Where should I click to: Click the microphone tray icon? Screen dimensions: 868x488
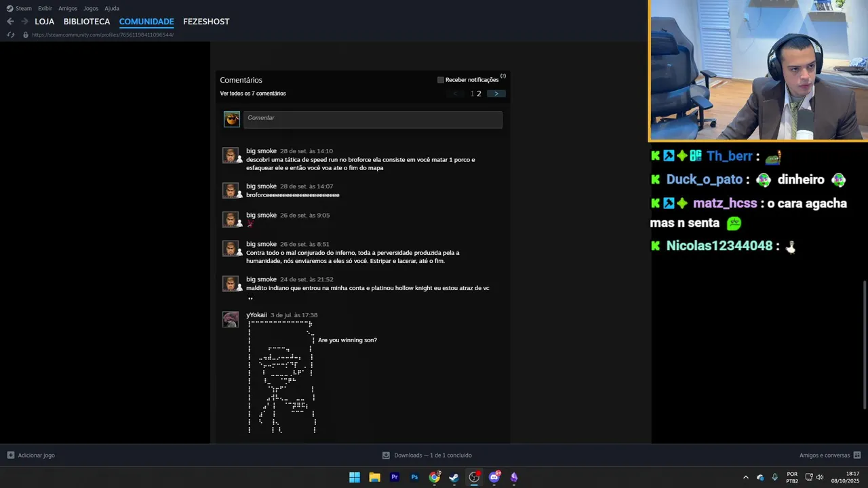click(774, 477)
